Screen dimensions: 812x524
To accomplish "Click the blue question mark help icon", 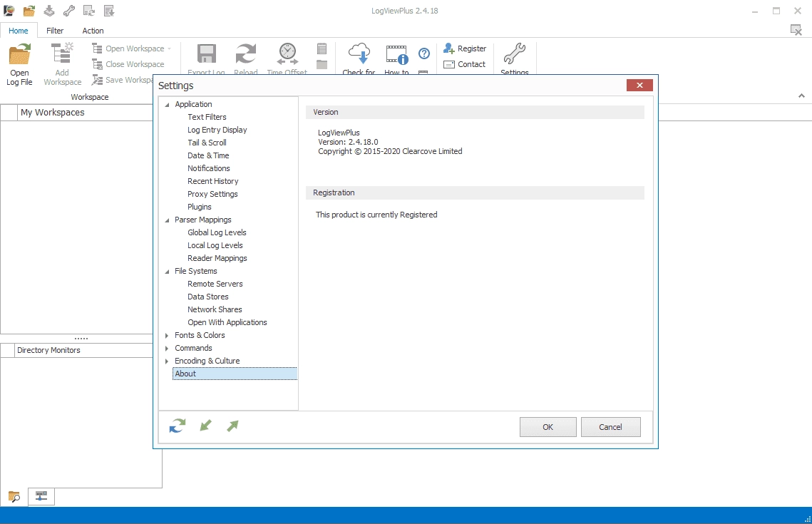I will [423, 53].
